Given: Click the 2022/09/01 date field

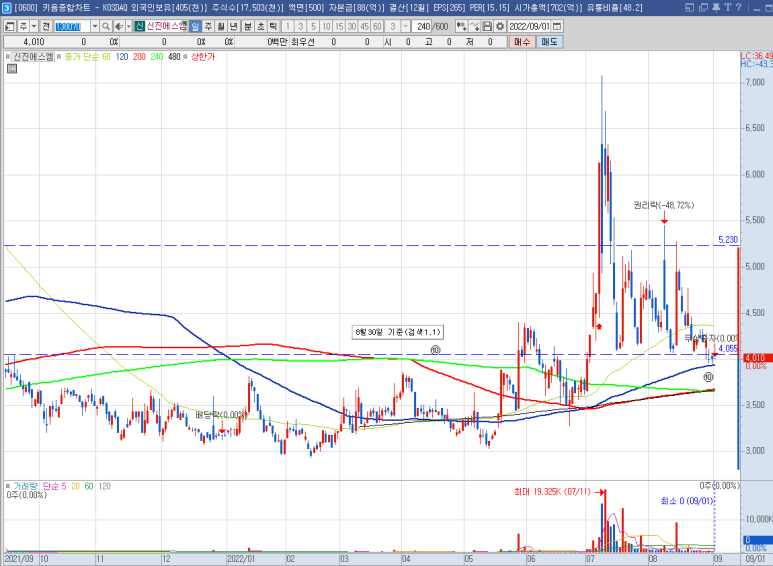Looking at the screenshot, I should [529, 26].
